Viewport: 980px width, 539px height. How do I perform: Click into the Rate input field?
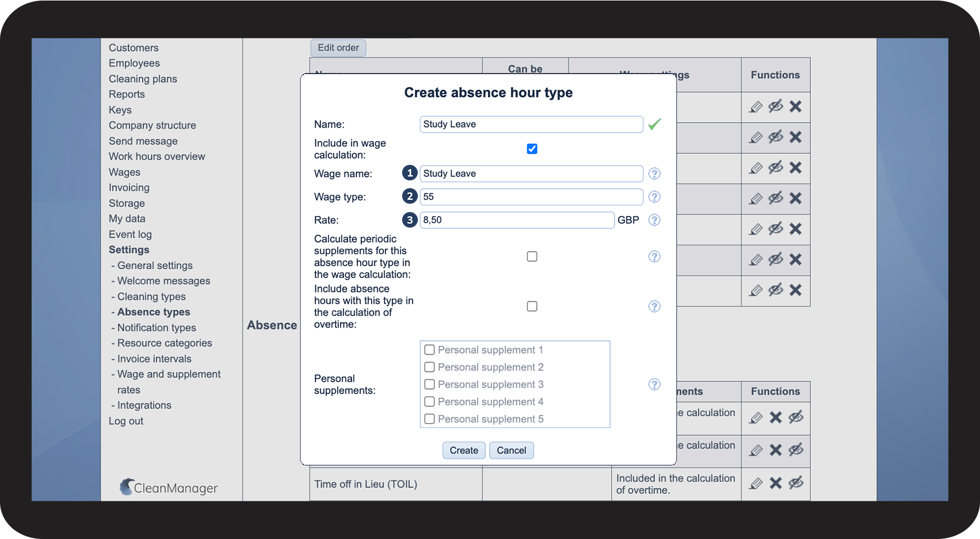tap(516, 220)
